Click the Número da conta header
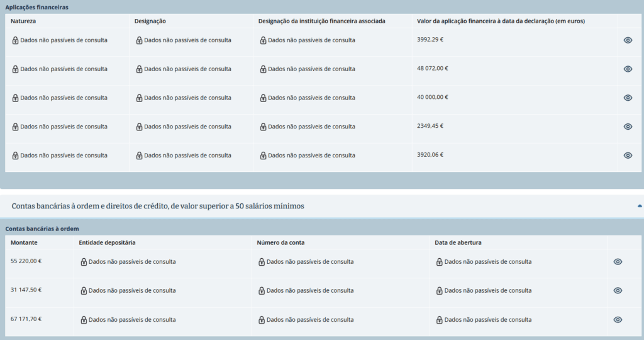This screenshot has width=644, height=340. [280, 242]
